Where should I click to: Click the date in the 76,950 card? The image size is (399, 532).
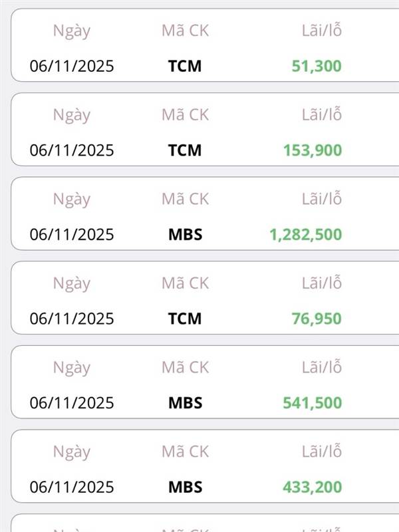pos(72,319)
